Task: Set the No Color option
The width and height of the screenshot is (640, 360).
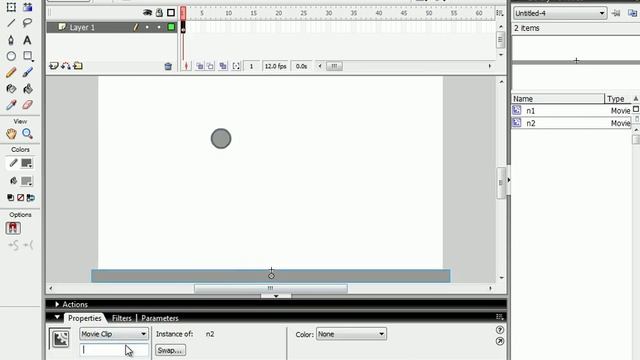Action: click(20, 198)
